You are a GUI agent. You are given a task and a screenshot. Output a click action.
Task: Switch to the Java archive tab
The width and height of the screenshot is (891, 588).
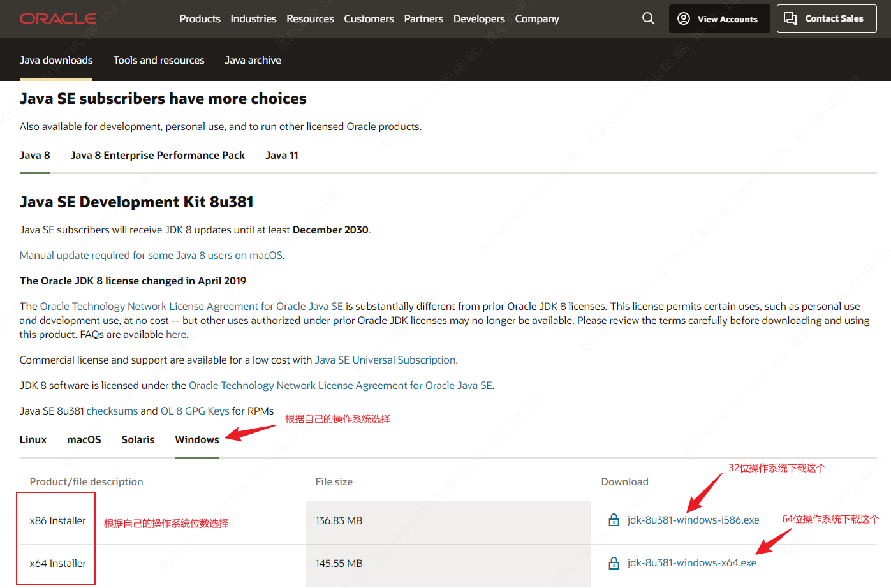253,60
